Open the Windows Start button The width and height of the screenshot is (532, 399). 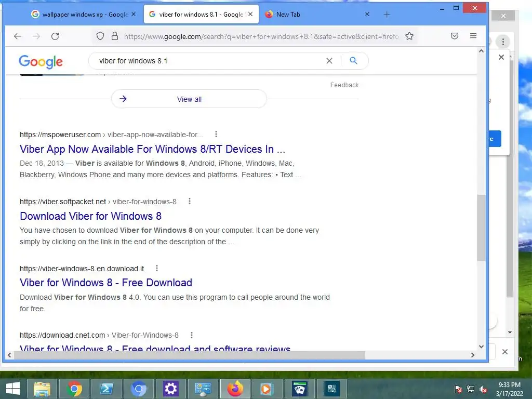tap(13, 389)
